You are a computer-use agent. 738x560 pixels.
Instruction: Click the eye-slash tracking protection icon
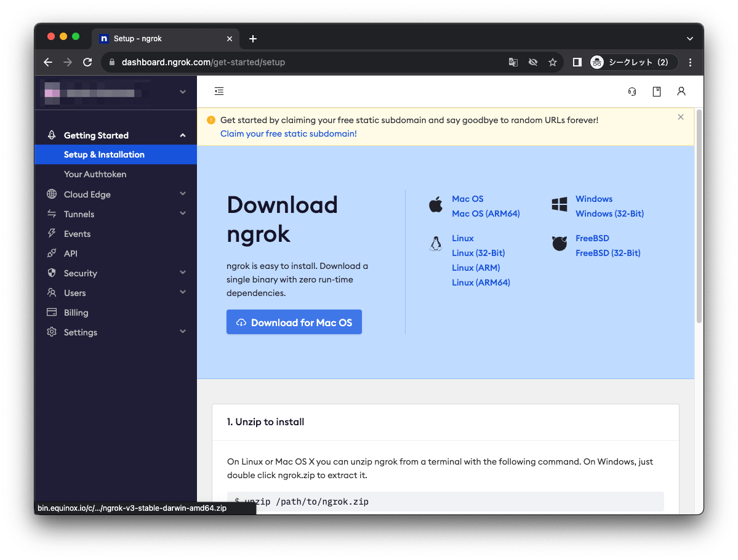(533, 62)
